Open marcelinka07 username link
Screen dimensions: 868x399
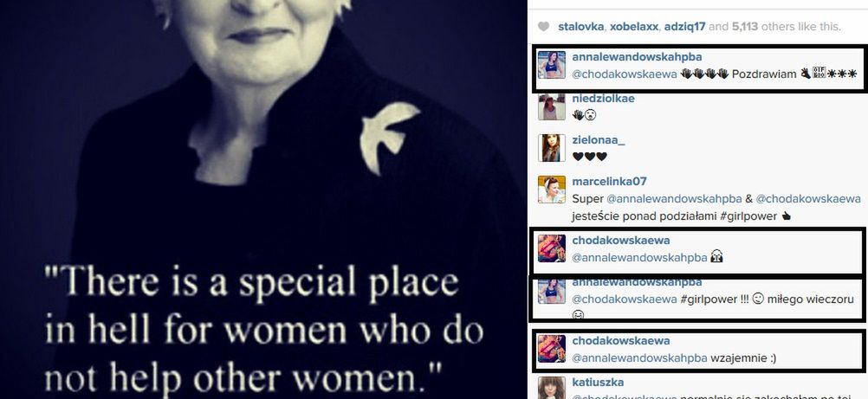[x=609, y=182]
